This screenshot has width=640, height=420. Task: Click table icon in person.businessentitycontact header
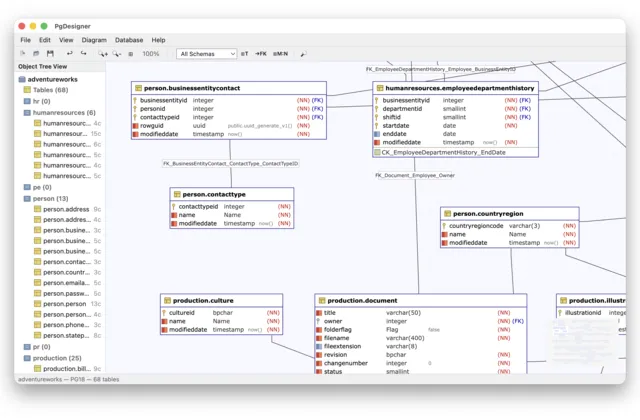(x=138, y=88)
